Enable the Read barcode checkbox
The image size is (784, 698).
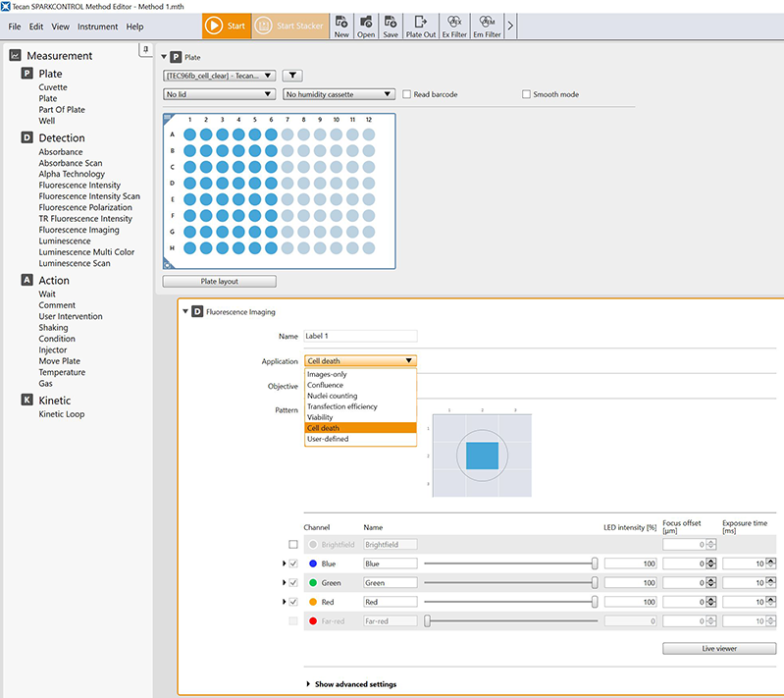tap(407, 95)
